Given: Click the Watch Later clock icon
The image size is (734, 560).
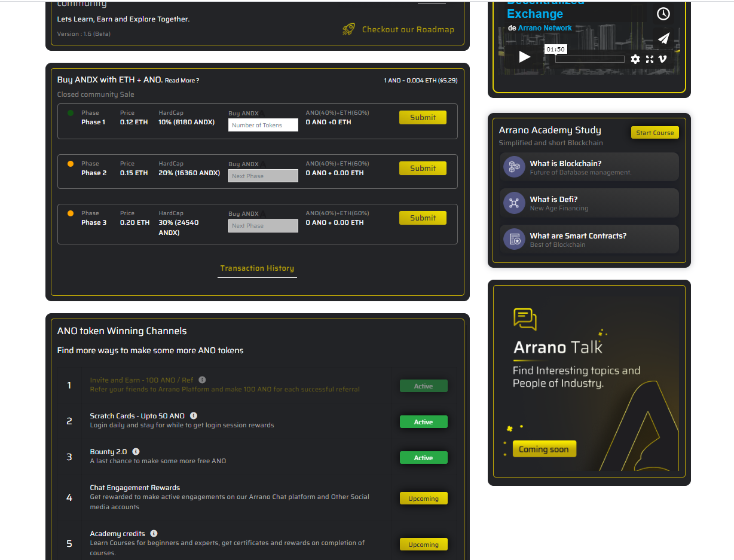Looking at the screenshot, I should [663, 14].
